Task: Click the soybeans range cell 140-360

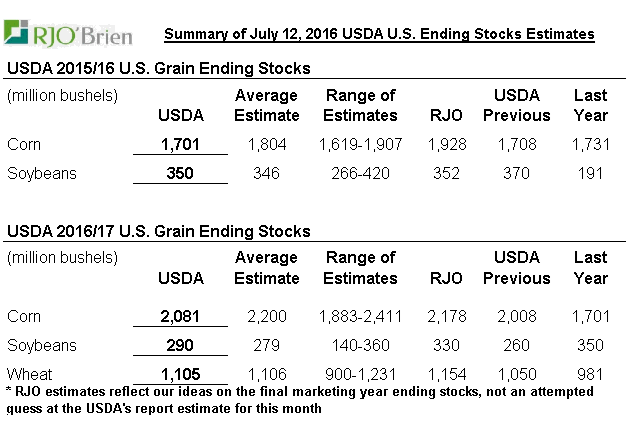Action: pyautogui.click(x=360, y=345)
